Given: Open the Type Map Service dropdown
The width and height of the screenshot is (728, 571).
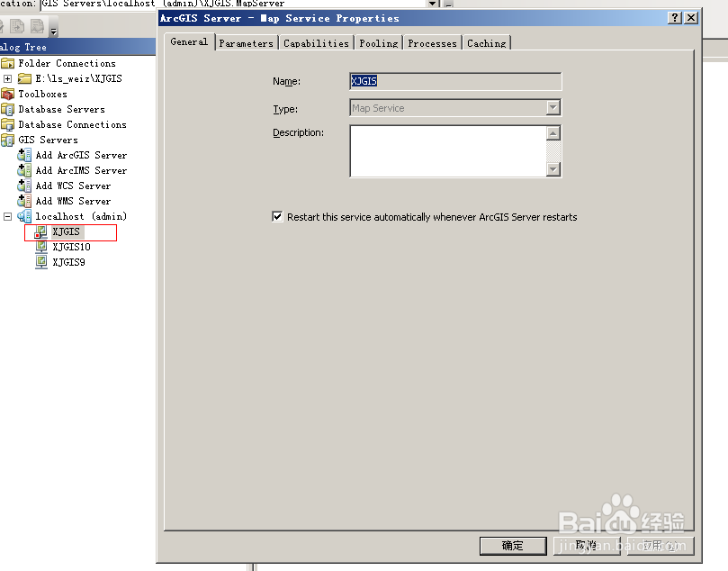Looking at the screenshot, I should click(x=553, y=108).
